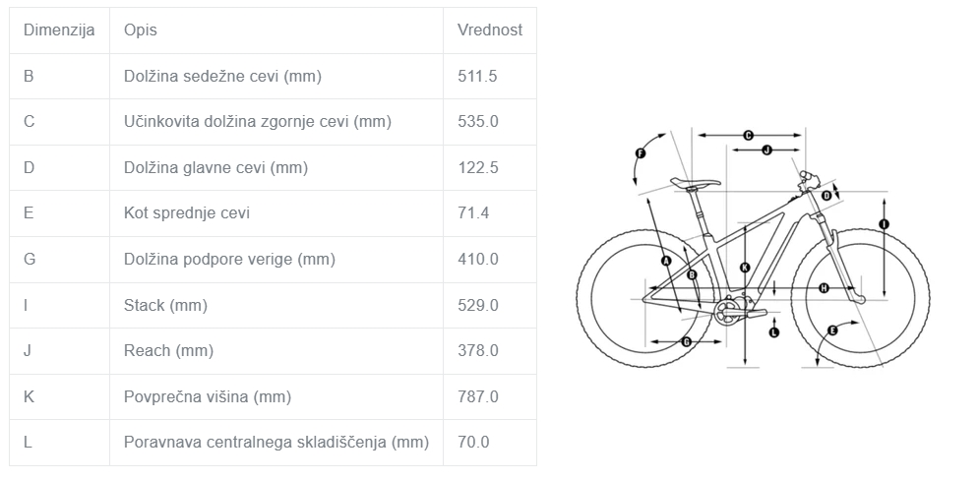
Task: Click the L marker below the crank
Action: (773, 332)
